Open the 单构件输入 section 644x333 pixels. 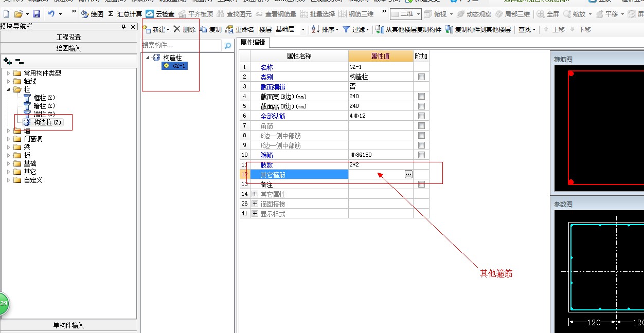click(68, 325)
